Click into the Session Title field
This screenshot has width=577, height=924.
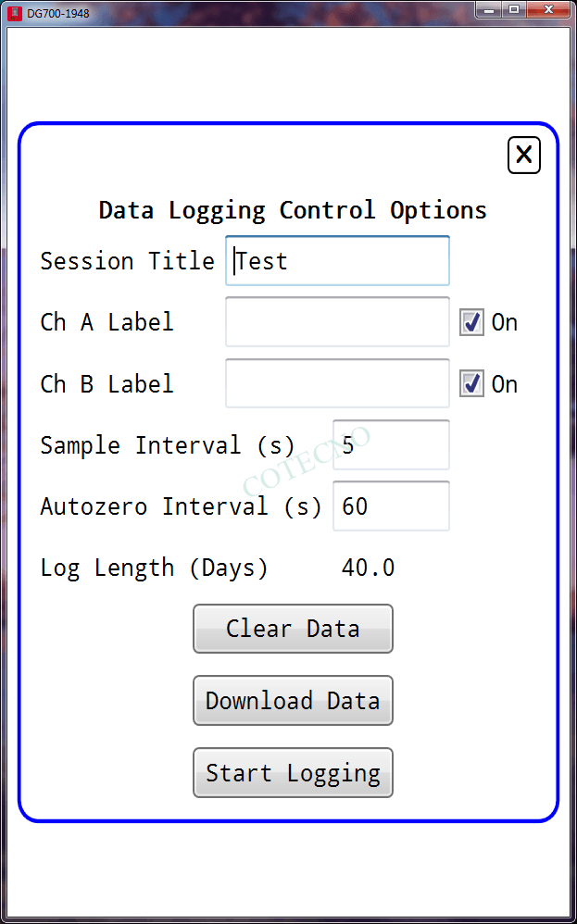[x=337, y=261]
